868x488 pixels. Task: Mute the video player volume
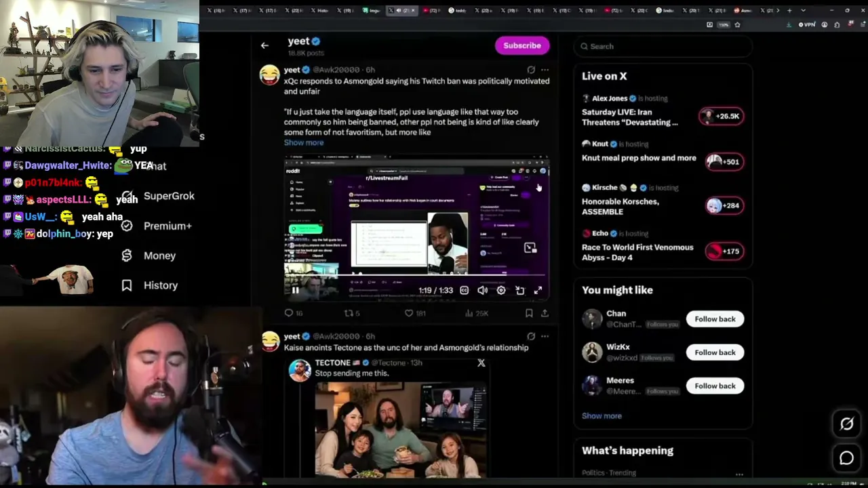[482, 290]
